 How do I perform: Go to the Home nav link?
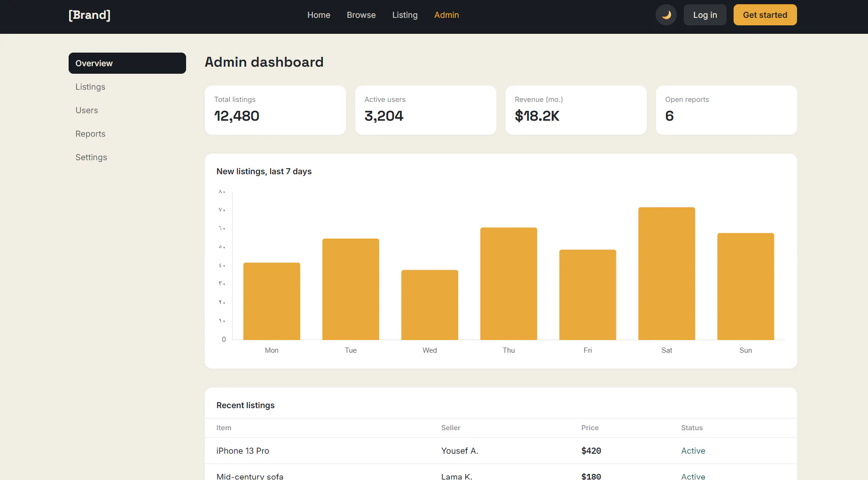[x=319, y=15]
